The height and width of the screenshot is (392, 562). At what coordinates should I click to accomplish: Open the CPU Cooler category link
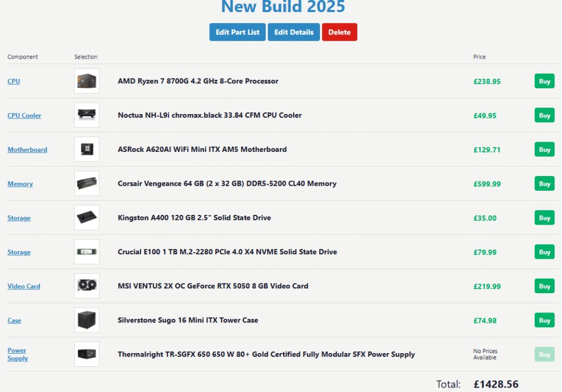pos(24,116)
